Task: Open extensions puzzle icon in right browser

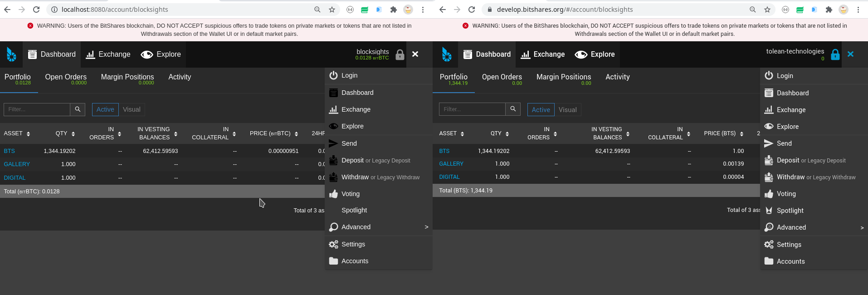Action: (829, 10)
